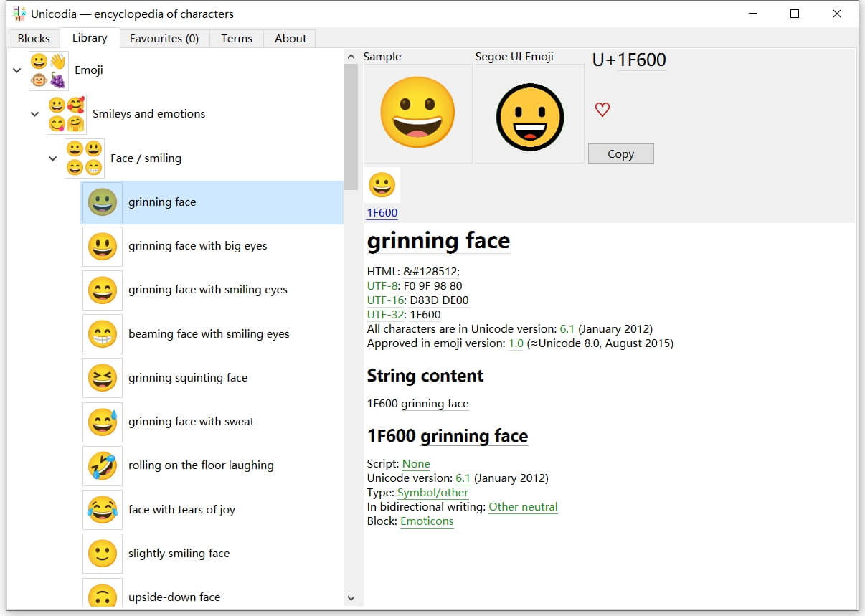Viewport: 865px width, 616px height.
Task: Open the 6.1 link beside Unicode version
Action: pos(463,478)
